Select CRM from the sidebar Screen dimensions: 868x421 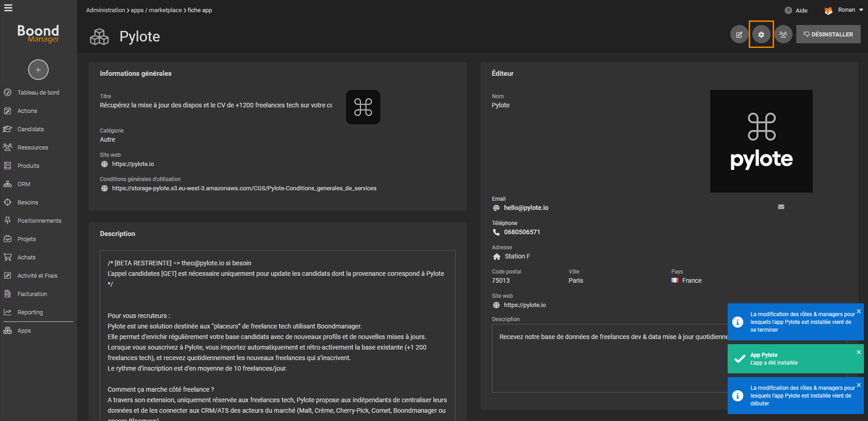tap(24, 184)
